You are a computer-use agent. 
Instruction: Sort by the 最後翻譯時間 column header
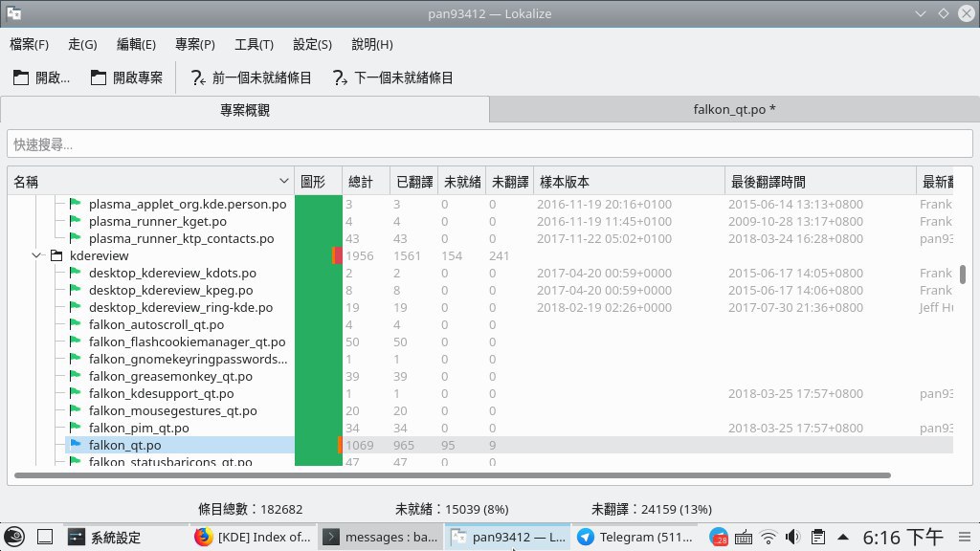click(x=820, y=182)
